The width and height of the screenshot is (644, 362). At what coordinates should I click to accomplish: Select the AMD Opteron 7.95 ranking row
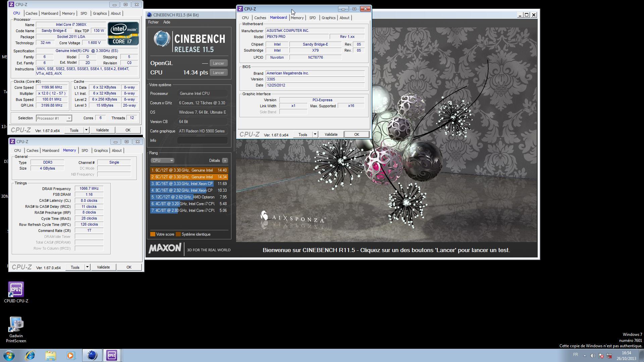[189, 197]
